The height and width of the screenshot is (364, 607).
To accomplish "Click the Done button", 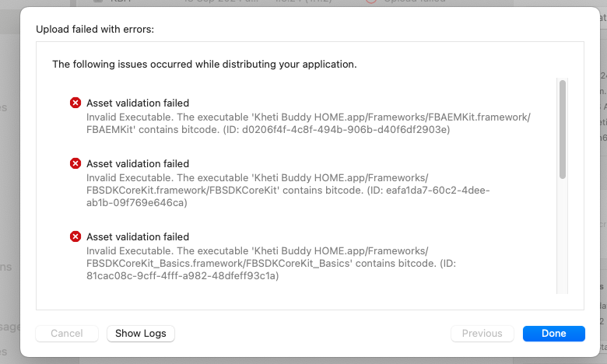I will pos(553,333).
